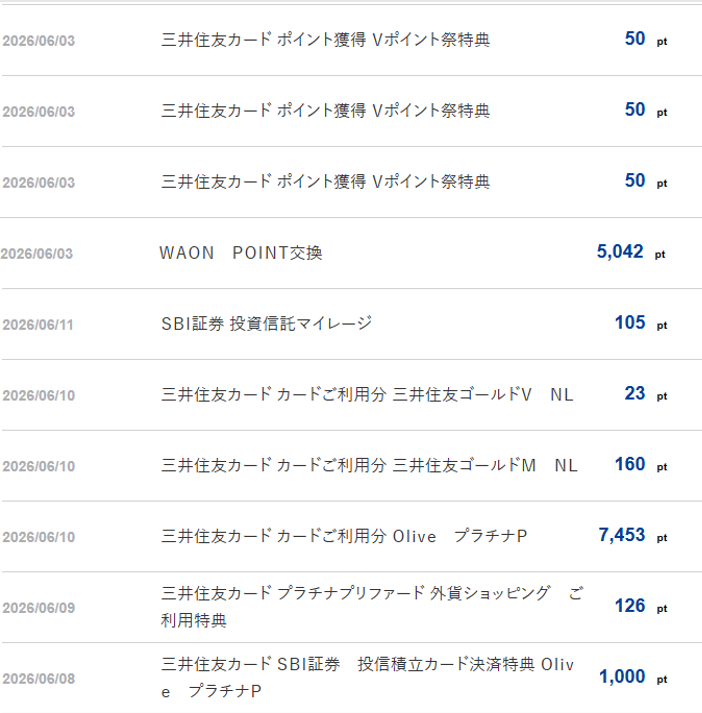Select the 1,000 pt amount
702x713 pixels.
633,677
